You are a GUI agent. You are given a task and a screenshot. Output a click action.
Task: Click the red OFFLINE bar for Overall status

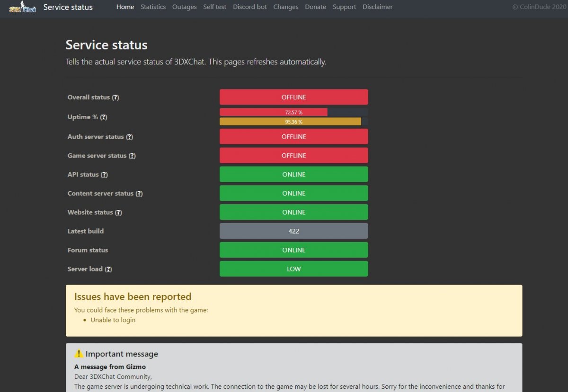293,97
